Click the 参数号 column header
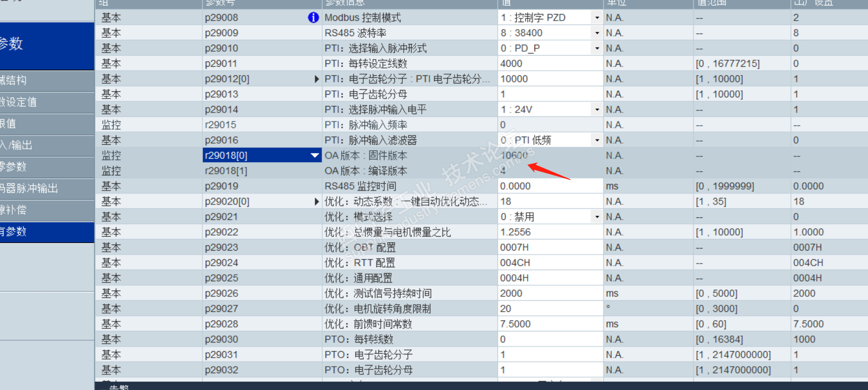Image resolution: width=868 pixels, height=390 pixels. tap(261, 3)
